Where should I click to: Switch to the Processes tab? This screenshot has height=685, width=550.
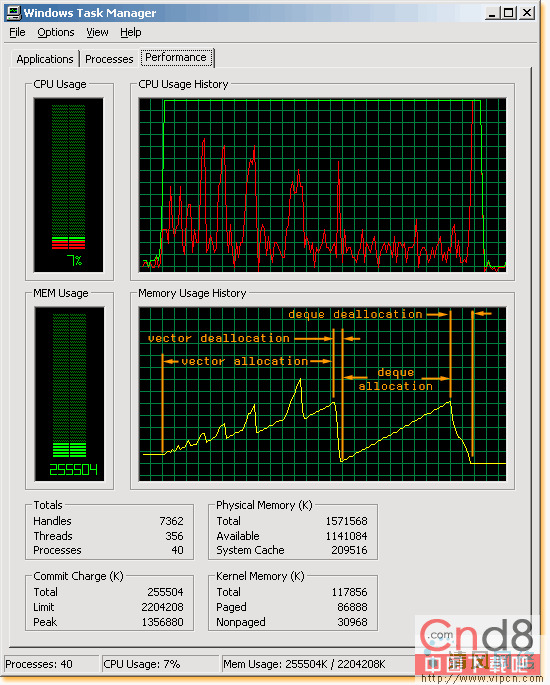click(x=109, y=59)
